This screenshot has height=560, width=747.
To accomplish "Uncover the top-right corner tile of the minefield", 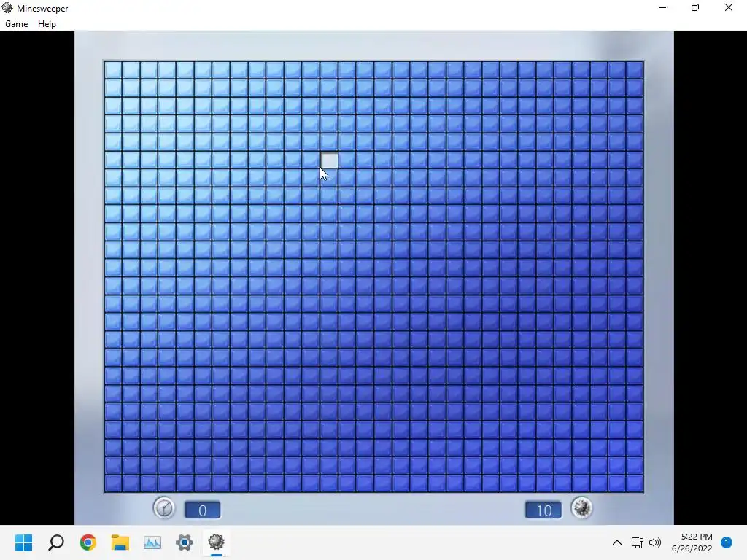I will click(x=635, y=70).
